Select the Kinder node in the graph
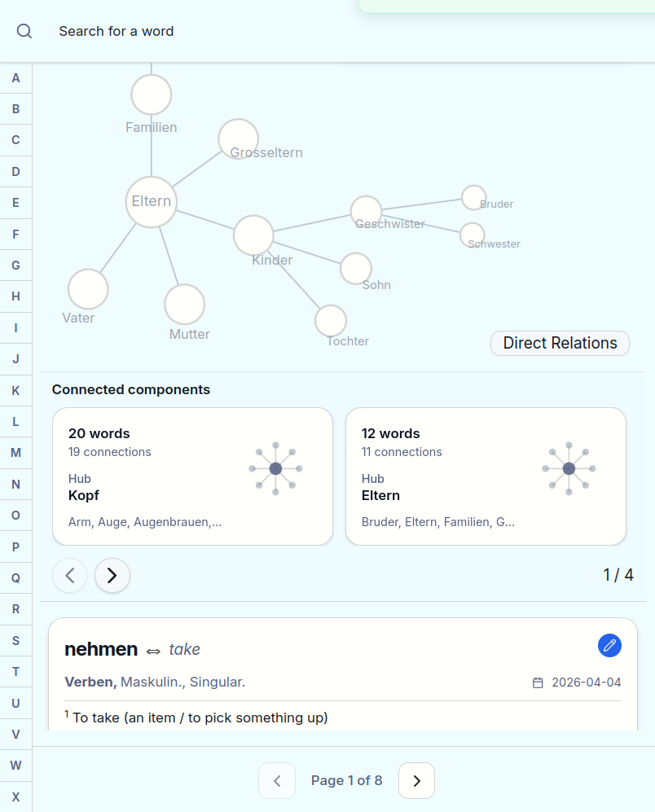The width and height of the screenshot is (655, 812). [253, 235]
